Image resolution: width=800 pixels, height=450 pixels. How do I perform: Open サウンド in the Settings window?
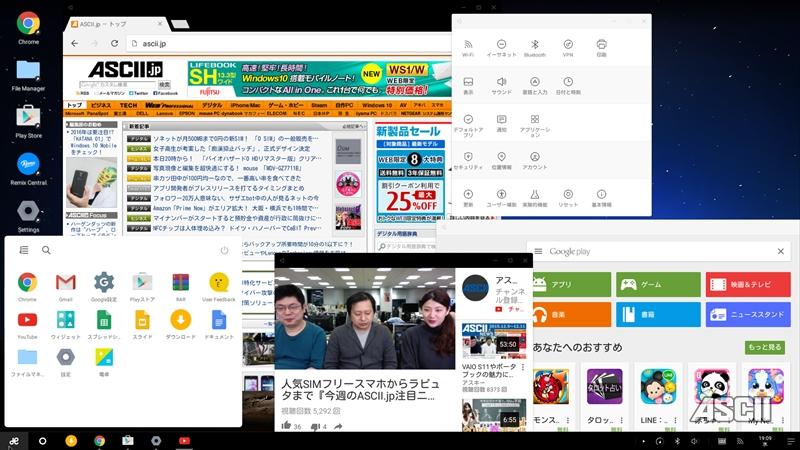click(501, 86)
